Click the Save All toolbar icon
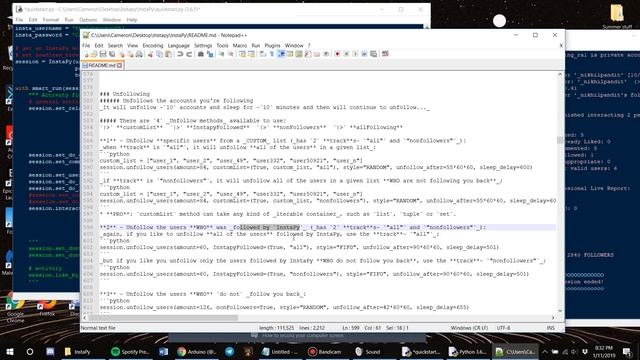 pyautogui.click(x=112, y=54)
